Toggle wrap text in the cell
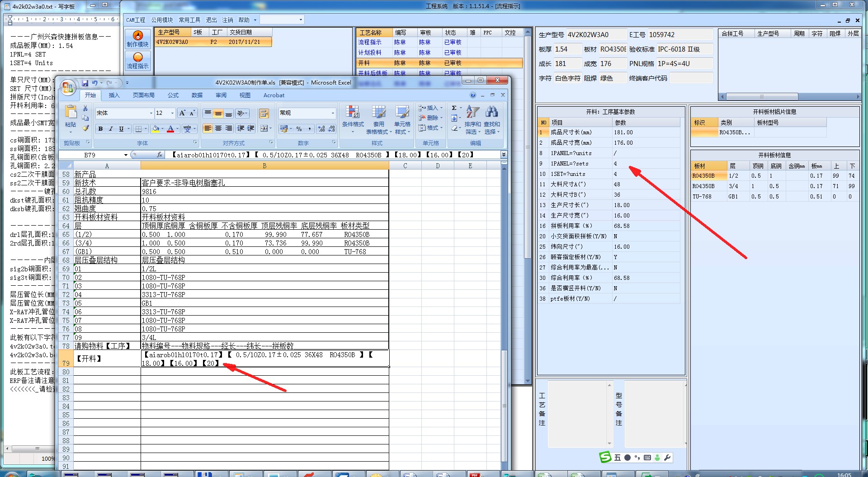 pos(264,113)
